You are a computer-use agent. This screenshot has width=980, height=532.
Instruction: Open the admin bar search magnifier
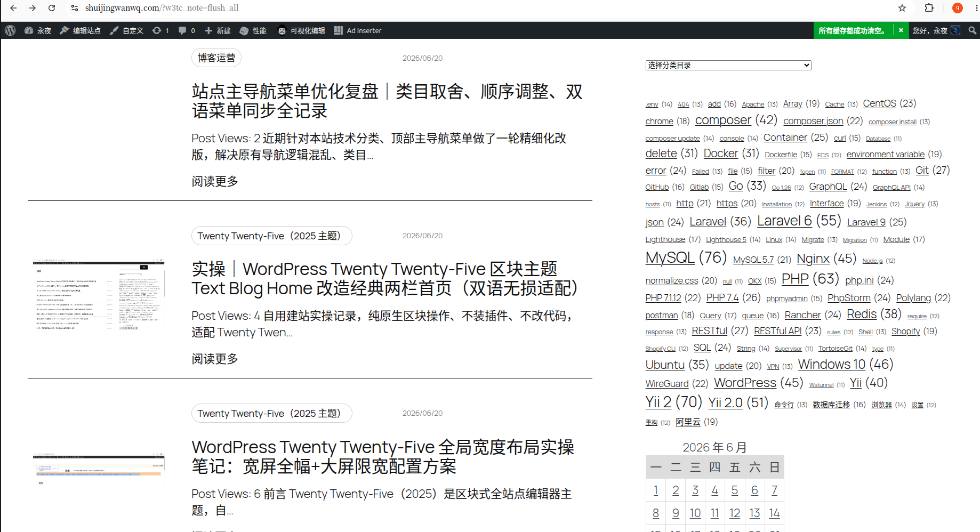[x=973, y=30]
